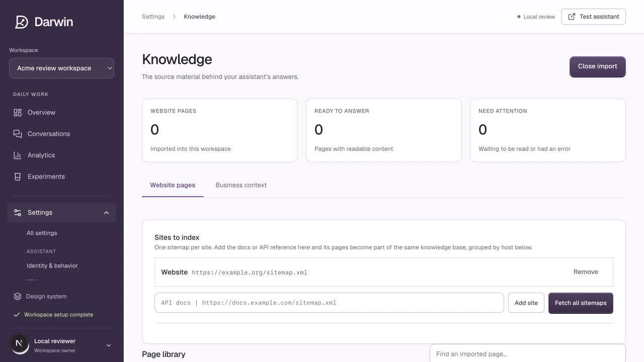
Task: Click the Page library heading
Action: click(164, 354)
